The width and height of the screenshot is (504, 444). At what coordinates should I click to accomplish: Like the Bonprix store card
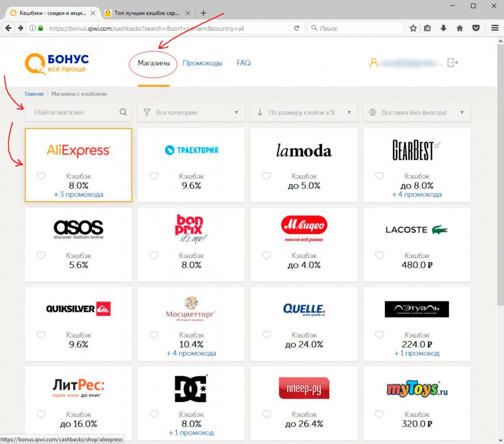153,255
